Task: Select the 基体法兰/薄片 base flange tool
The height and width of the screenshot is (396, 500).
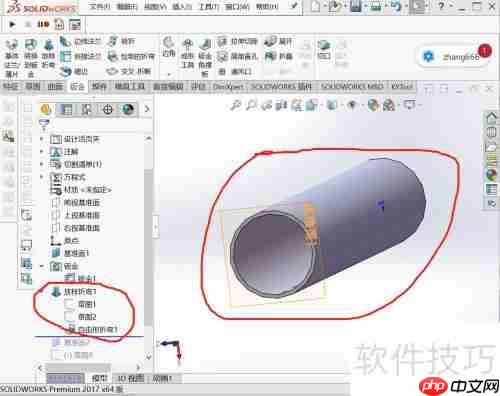Action: (12, 59)
